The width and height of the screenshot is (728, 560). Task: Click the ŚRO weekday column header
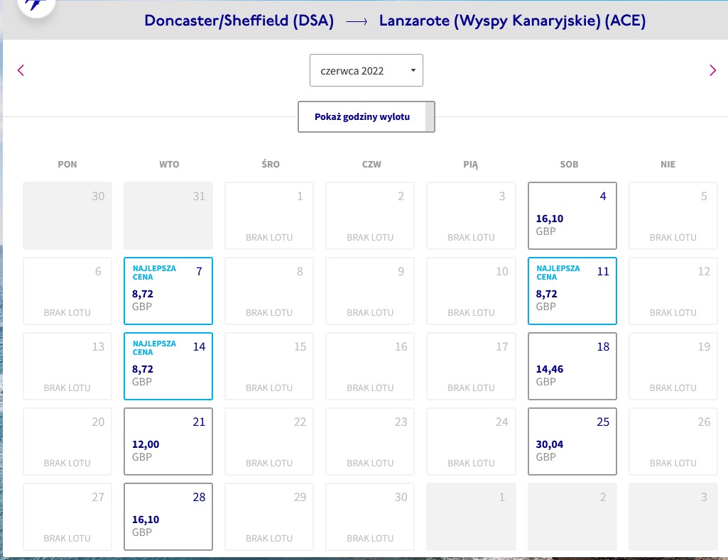click(x=271, y=164)
